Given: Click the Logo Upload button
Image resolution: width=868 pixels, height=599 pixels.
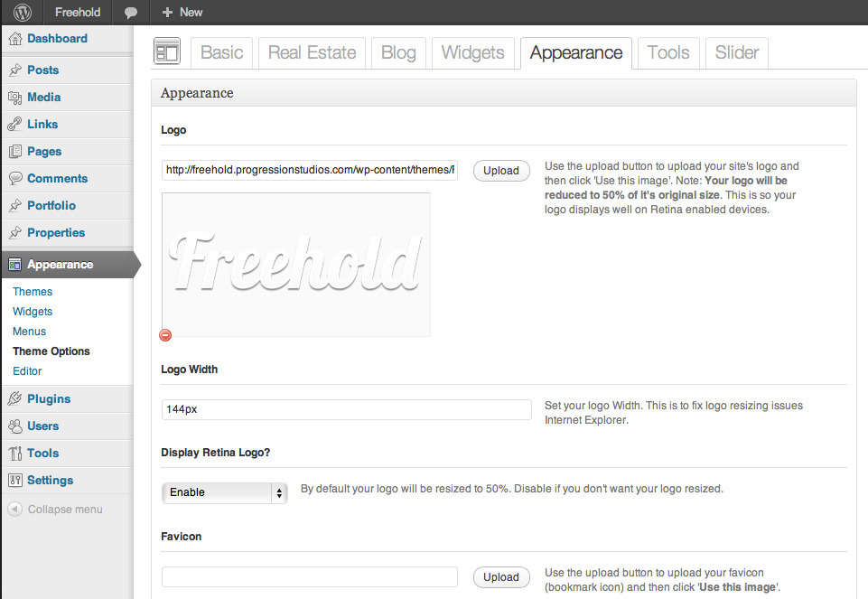Looking at the screenshot, I should [x=501, y=171].
